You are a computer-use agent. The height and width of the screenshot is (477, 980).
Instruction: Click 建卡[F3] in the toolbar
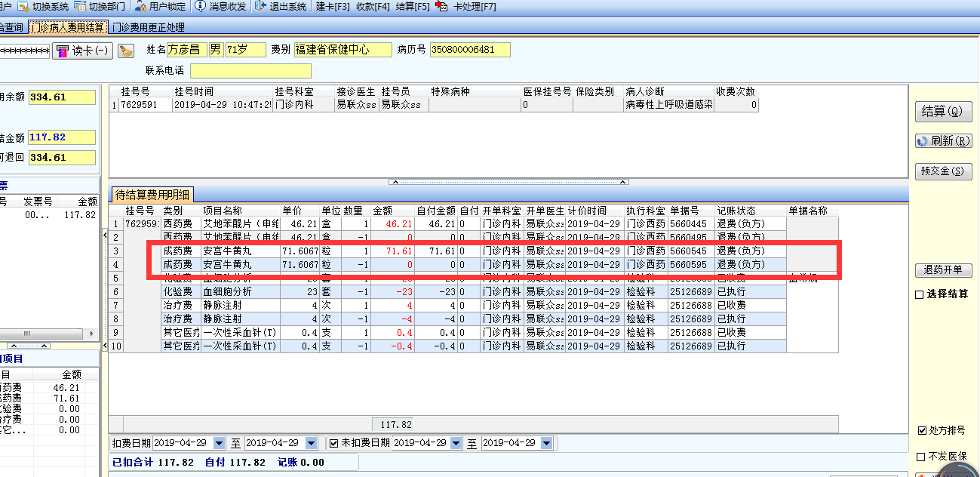[333, 7]
